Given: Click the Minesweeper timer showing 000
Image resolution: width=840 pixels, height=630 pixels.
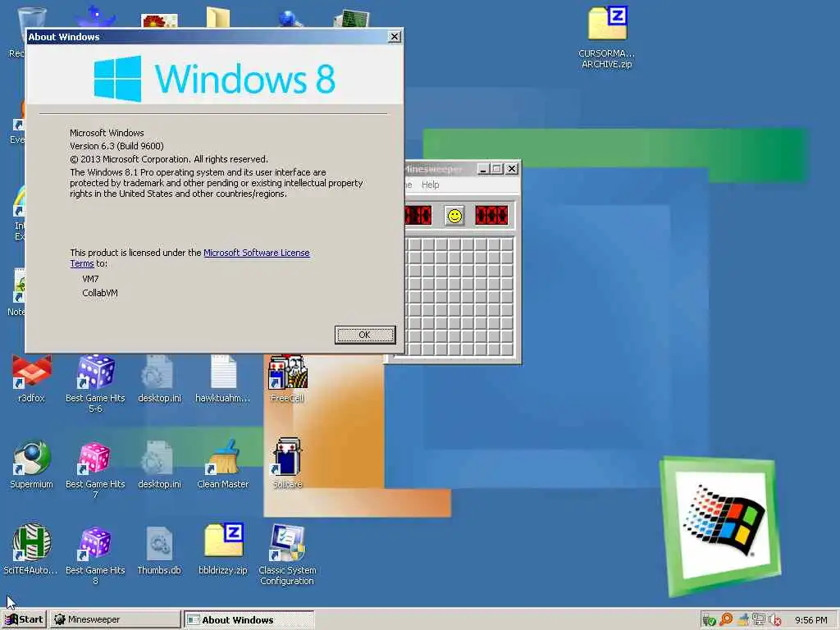Looking at the screenshot, I should click(x=491, y=216).
